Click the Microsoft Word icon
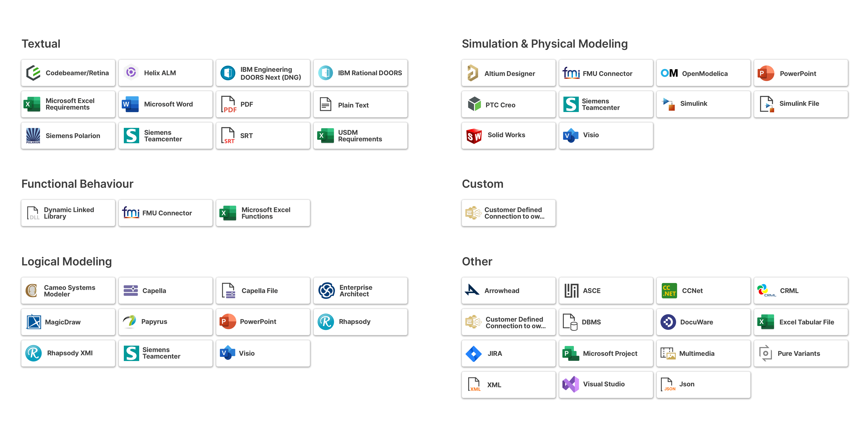The image size is (868, 444). coord(130,104)
